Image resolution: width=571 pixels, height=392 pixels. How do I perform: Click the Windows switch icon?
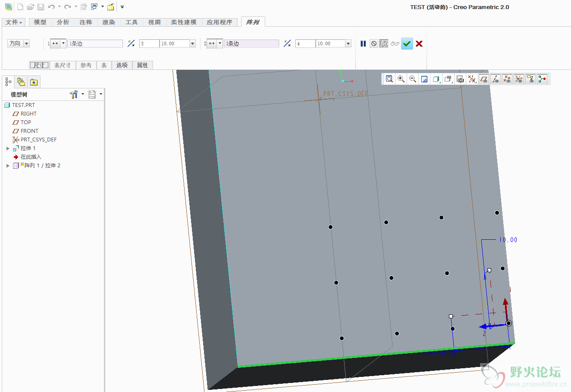(x=94, y=7)
